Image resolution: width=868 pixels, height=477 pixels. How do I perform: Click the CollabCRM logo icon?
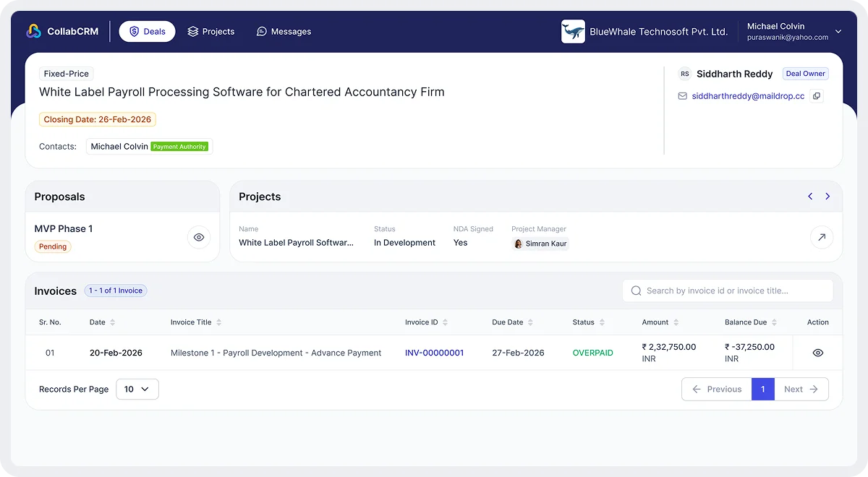34,31
